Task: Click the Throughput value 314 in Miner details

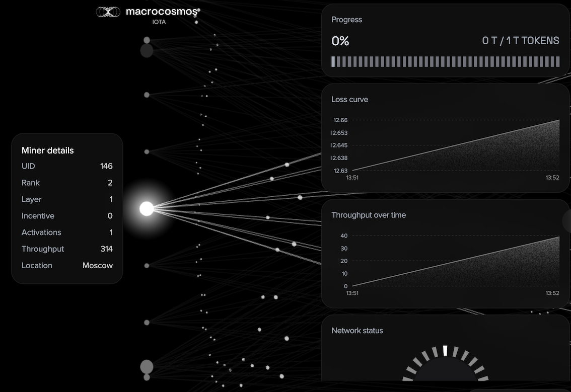Action: coord(106,249)
